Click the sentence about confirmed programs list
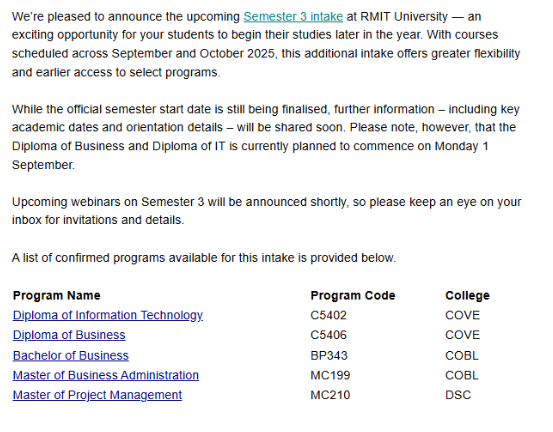Viewport: 553px width, 432px height. (204, 258)
